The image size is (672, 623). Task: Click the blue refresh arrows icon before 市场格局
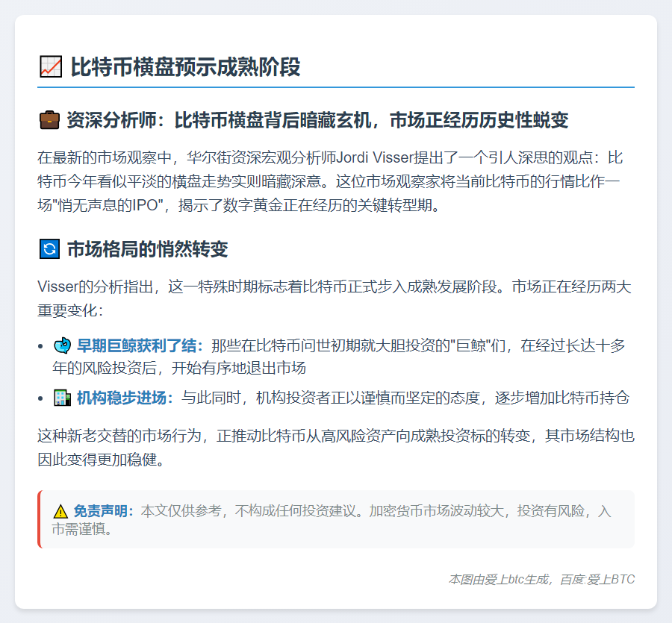49,248
